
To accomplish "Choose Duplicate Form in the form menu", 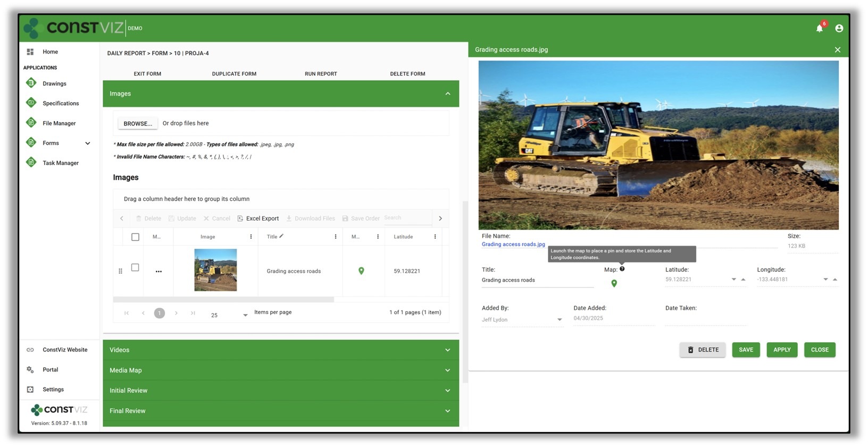I will 234,74.
